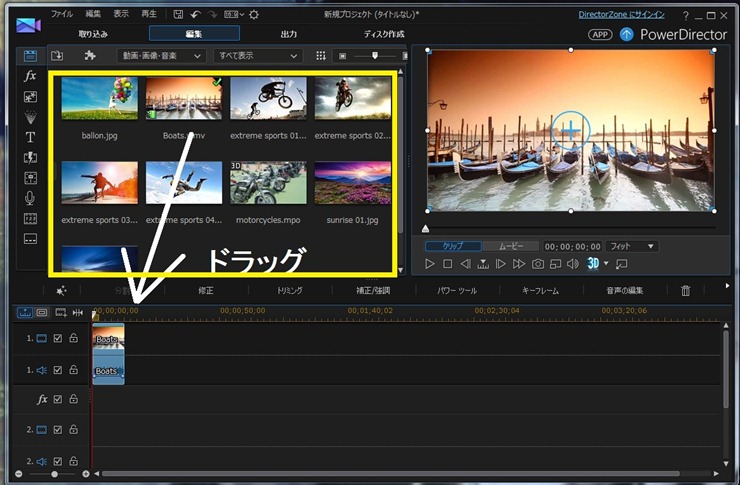Click the plug-in puzzle piece icon
The image size is (740, 485).
pos(90,56)
